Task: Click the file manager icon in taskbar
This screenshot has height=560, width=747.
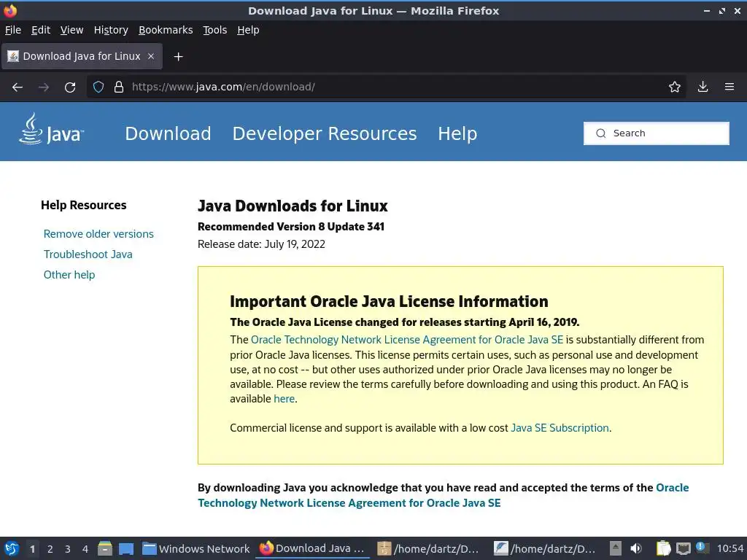Action: (105, 549)
